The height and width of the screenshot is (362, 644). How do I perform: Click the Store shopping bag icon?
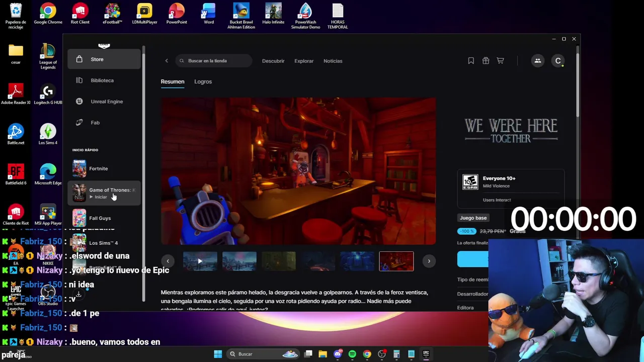tap(79, 59)
